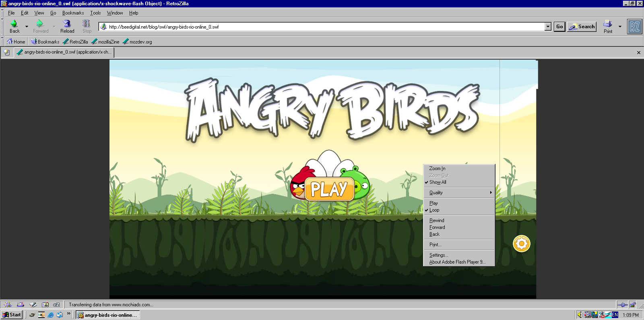Toggle the Loop option in context menu

coord(434,210)
